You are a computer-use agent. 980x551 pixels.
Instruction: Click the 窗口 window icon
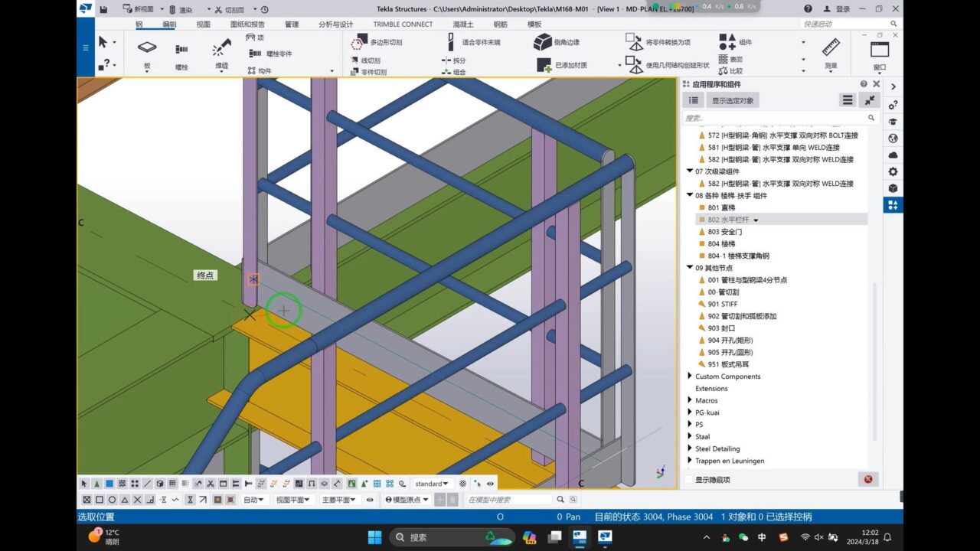point(880,49)
